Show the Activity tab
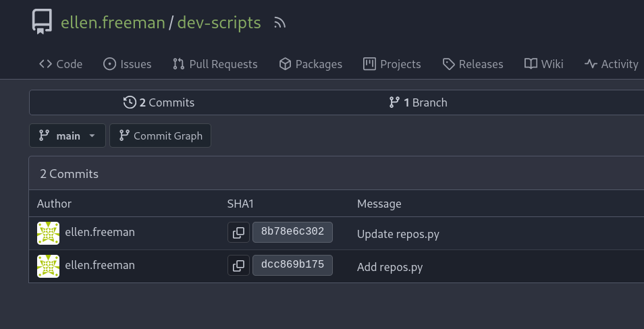This screenshot has width=644, height=329. 611,64
